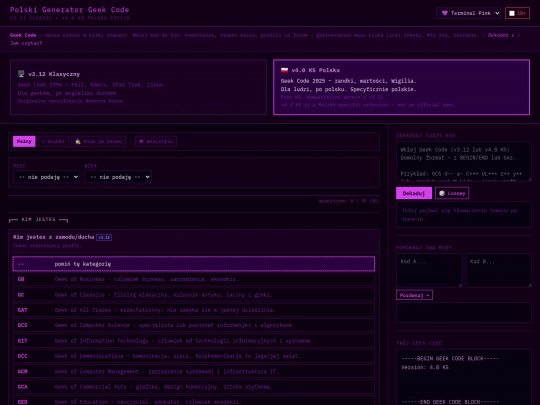Click the 'Wypełnione' progress counter text
540x405 pixels.
[x=349, y=201]
